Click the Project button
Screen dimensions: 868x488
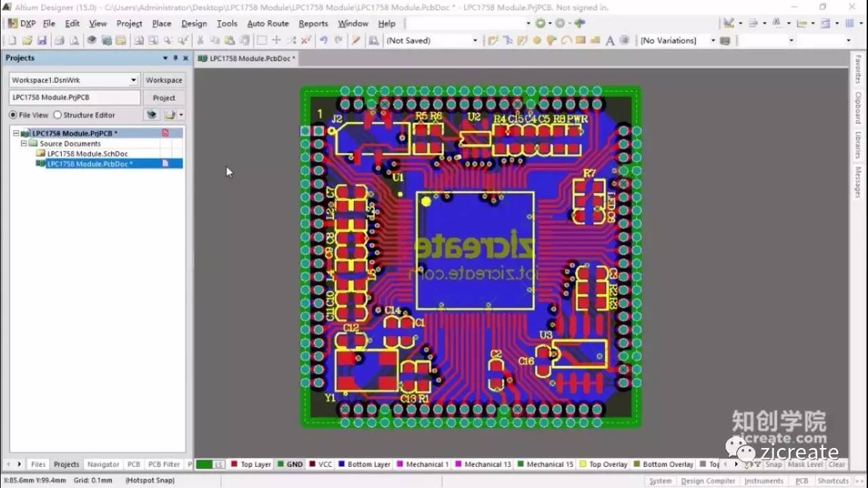point(164,98)
